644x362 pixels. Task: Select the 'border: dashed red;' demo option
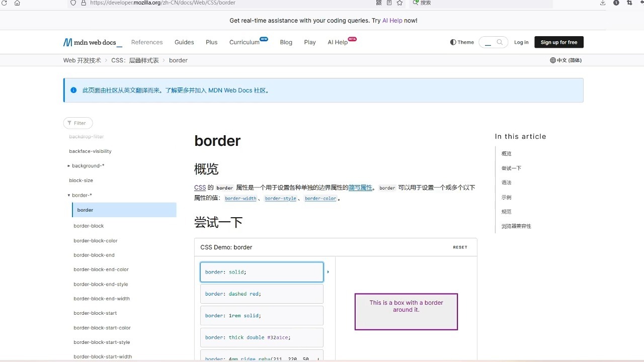click(262, 294)
